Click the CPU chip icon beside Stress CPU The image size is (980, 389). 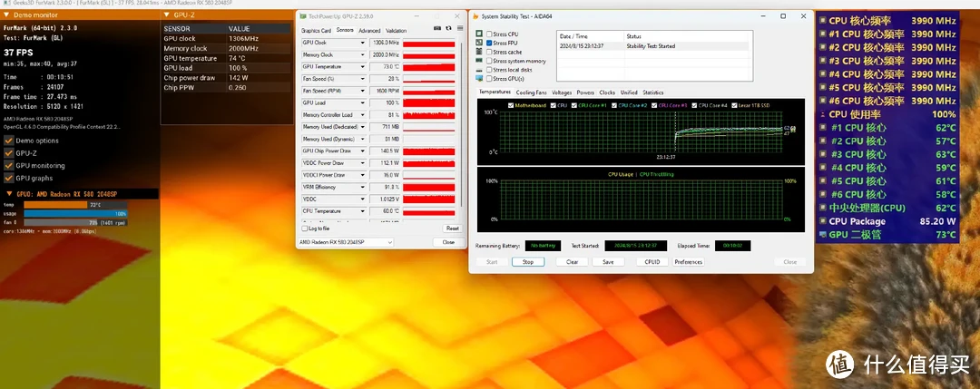click(479, 34)
